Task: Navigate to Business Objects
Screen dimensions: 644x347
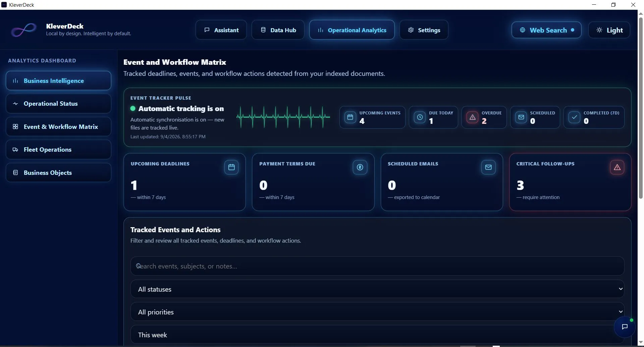Action: pyautogui.click(x=58, y=172)
